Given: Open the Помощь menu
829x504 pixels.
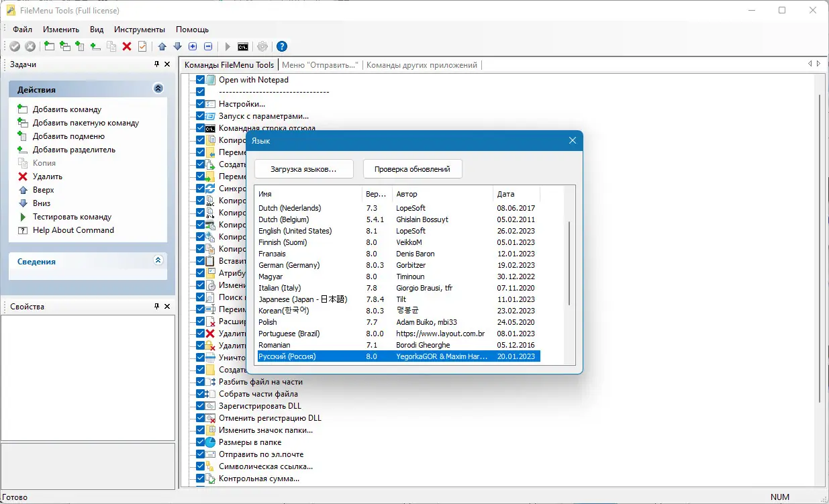Looking at the screenshot, I should (x=192, y=30).
